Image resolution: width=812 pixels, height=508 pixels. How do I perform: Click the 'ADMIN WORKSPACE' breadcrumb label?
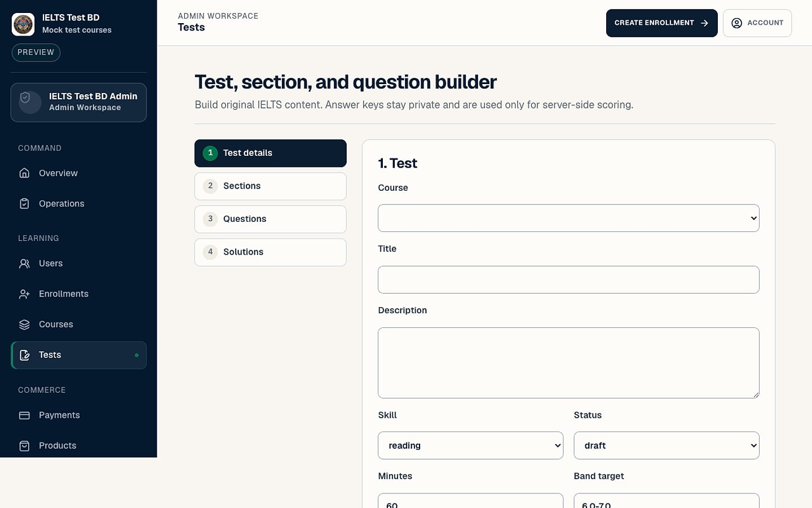pyautogui.click(x=218, y=16)
